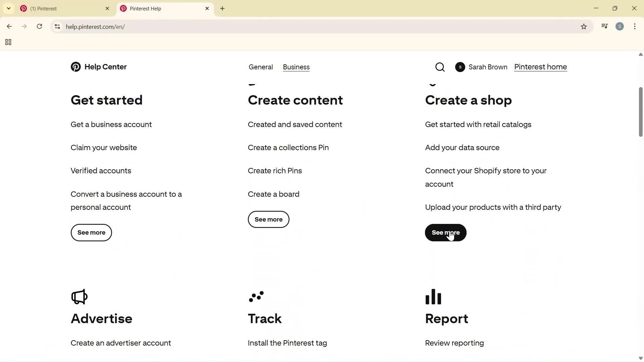Navigate back using the browser arrow
This screenshot has height=362, width=644.
[x=9, y=26]
